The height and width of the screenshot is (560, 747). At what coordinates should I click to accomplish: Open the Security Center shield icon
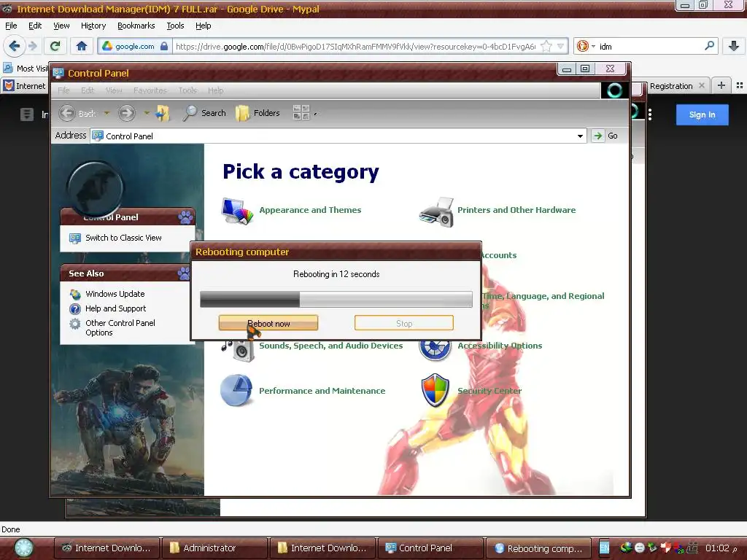[x=436, y=390]
